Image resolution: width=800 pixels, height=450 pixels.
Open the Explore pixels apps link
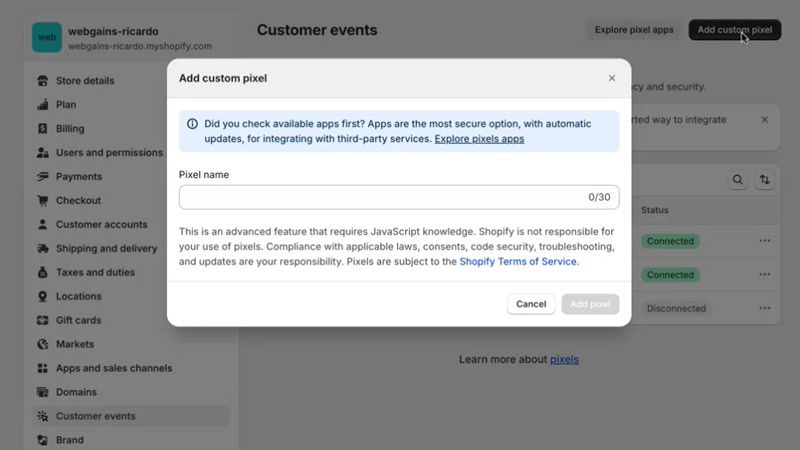coord(479,139)
